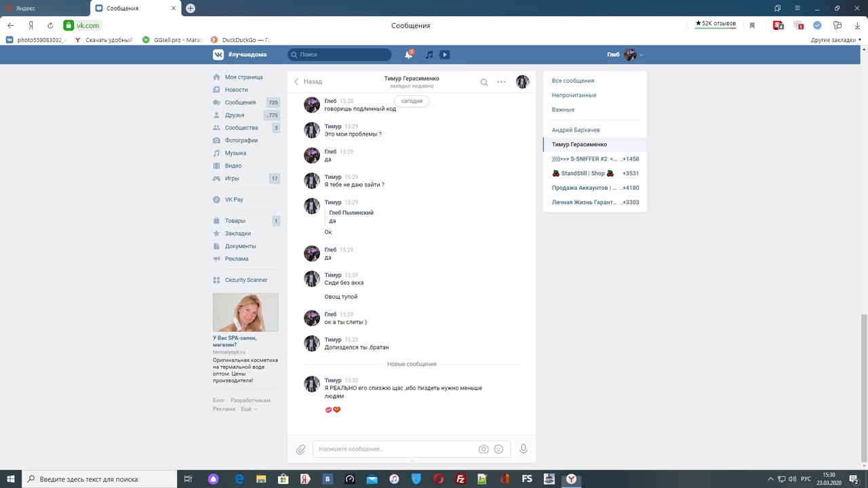Go back using the 'Назад' button
The image size is (868, 488).
[308, 81]
